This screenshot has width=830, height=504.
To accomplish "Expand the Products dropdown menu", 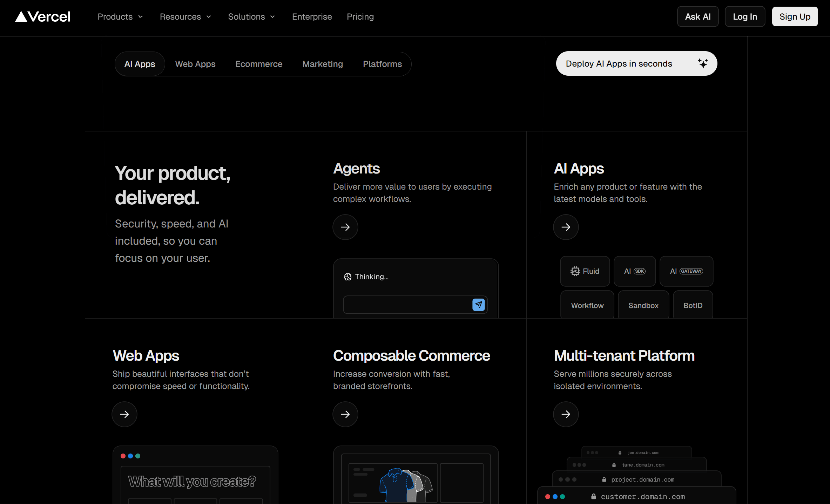I will pos(120,16).
